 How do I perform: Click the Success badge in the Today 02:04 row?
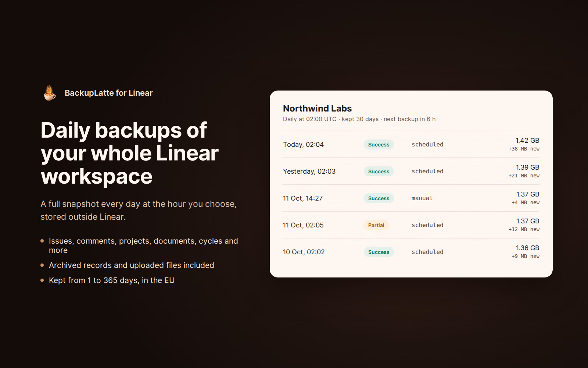click(379, 145)
